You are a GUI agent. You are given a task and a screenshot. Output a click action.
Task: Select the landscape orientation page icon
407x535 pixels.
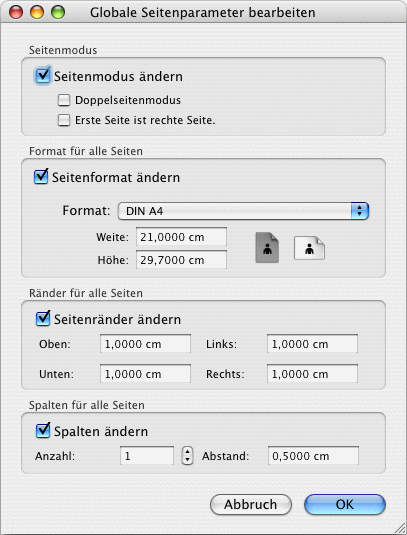pyautogui.click(x=309, y=248)
